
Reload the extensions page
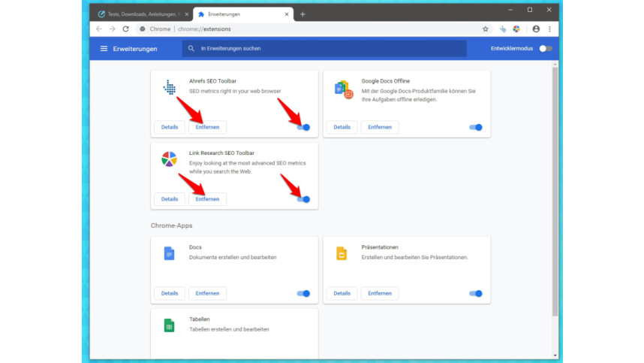(125, 29)
